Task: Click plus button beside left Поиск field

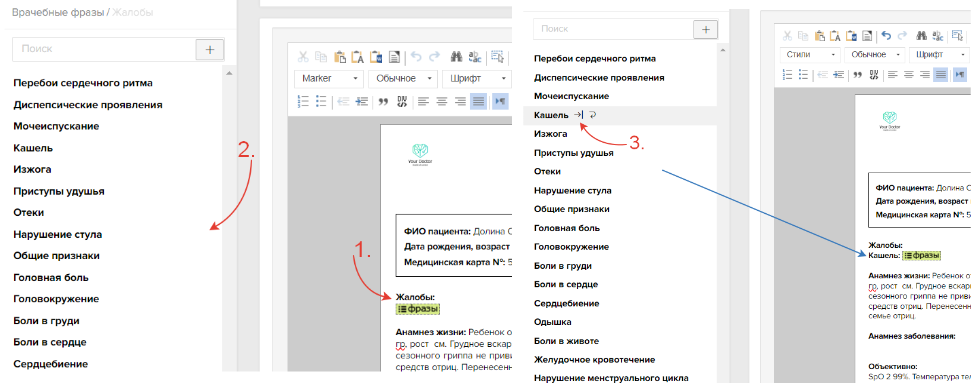Action: click(x=210, y=49)
